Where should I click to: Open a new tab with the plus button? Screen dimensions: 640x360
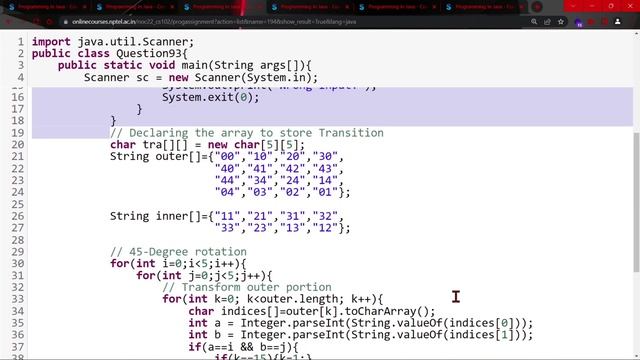[538, 7]
